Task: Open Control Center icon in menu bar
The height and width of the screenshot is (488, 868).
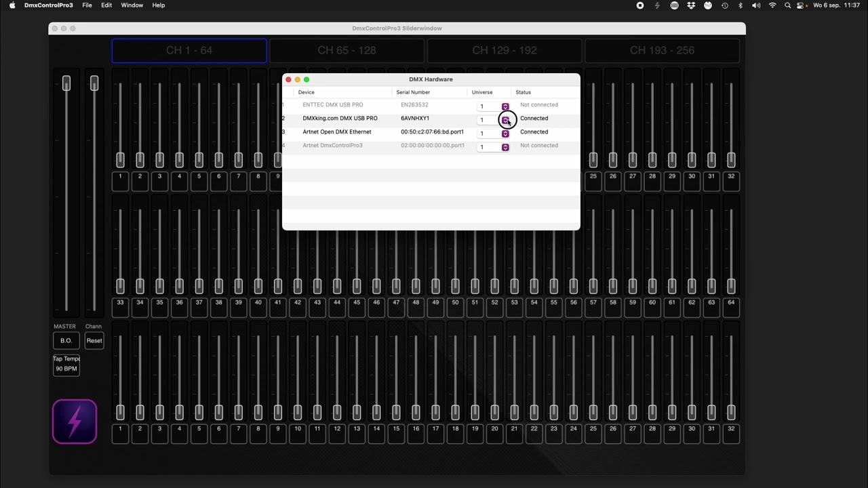Action: (801, 5)
